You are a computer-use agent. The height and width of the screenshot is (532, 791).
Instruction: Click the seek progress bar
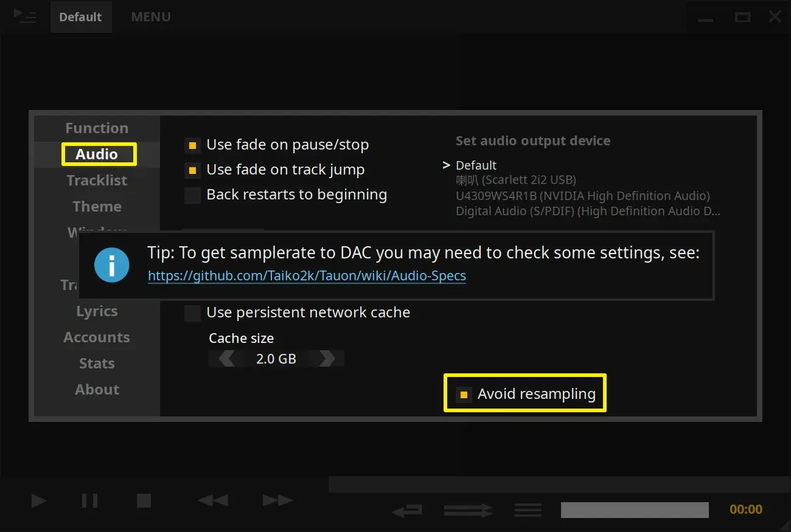click(x=560, y=485)
